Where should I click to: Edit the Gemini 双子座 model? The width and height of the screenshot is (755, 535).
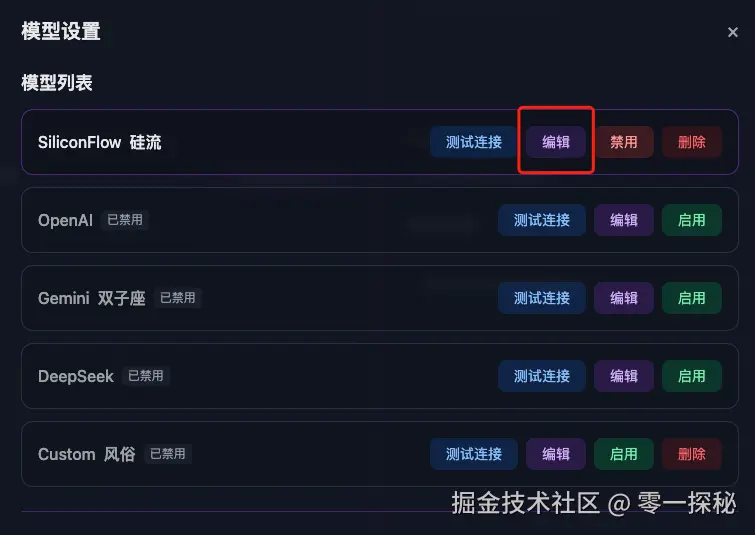tap(624, 298)
